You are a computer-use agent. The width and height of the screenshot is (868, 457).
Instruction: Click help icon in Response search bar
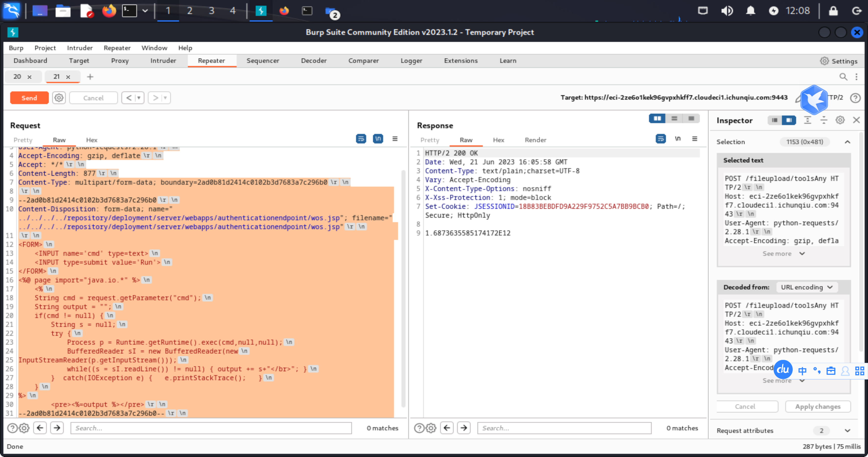click(419, 428)
